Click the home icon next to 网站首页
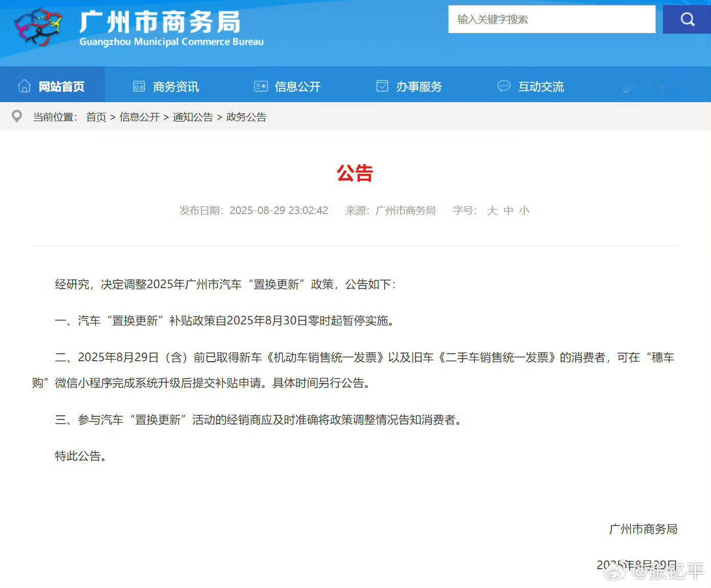The height and width of the screenshot is (588, 711). coord(25,86)
